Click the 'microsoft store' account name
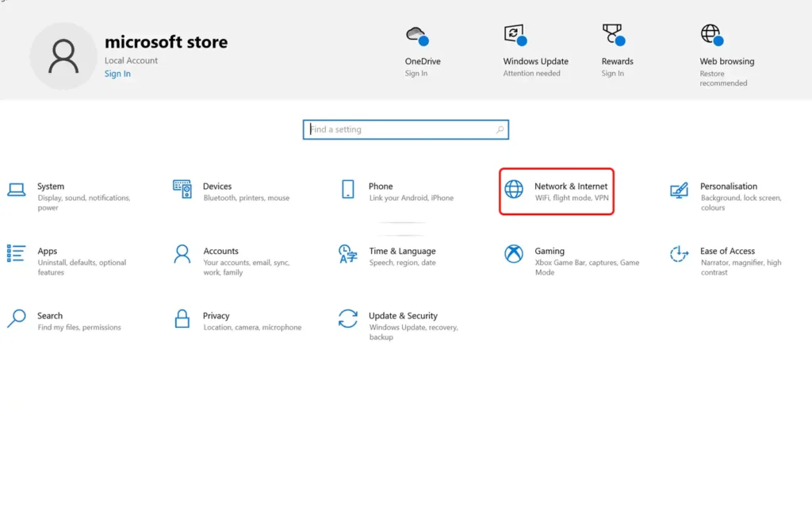This screenshot has width=812, height=508. [x=167, y=41]
